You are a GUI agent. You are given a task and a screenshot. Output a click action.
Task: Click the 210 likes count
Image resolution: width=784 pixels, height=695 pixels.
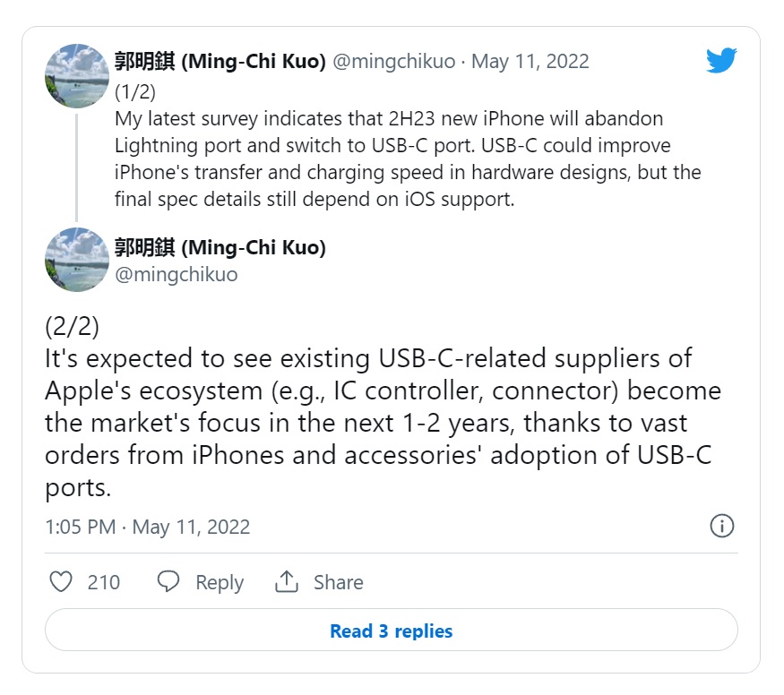tap(104, 583)
